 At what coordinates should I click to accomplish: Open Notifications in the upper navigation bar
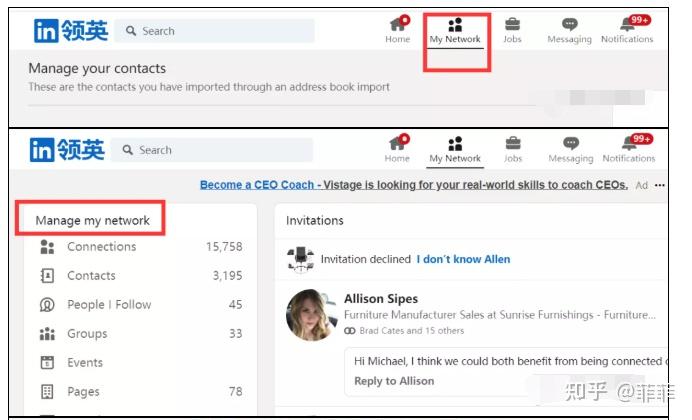(627, 30)
